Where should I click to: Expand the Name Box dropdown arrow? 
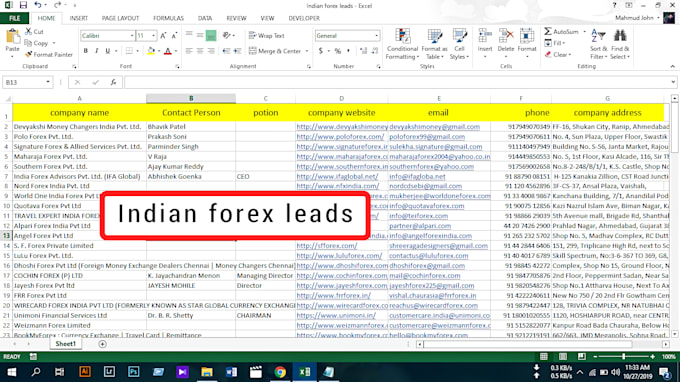pos(48,82)
